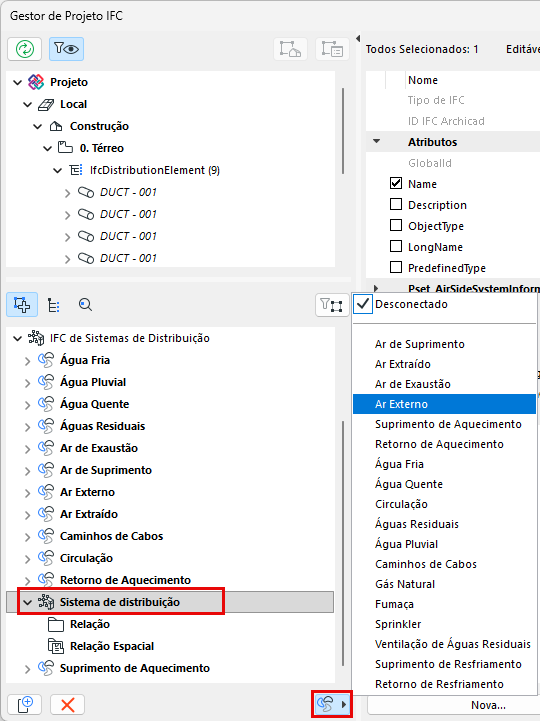Image resolution: width=540 pixels, height=721 pixels.
Task: Click the red X delete button
Action: click(x=68, y=704)
